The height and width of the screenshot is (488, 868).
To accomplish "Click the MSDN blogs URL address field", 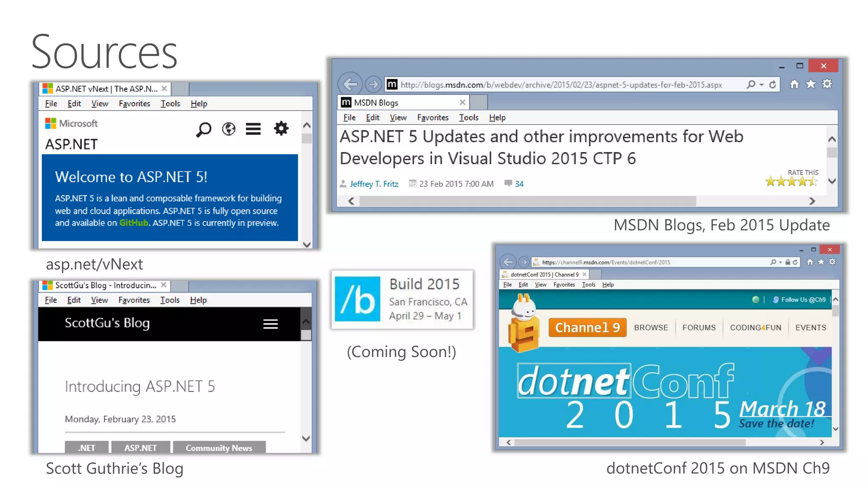I will [x=561, y=85].
